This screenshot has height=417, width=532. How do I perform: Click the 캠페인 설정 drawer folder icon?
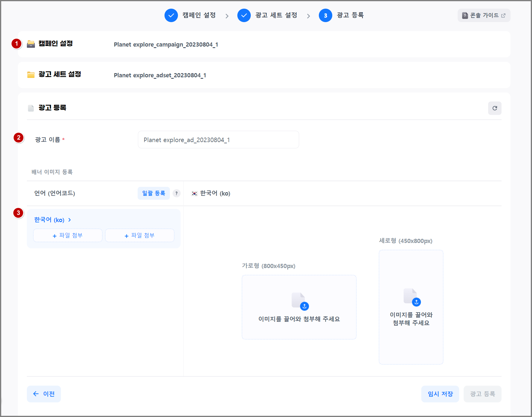coord(31,44)
